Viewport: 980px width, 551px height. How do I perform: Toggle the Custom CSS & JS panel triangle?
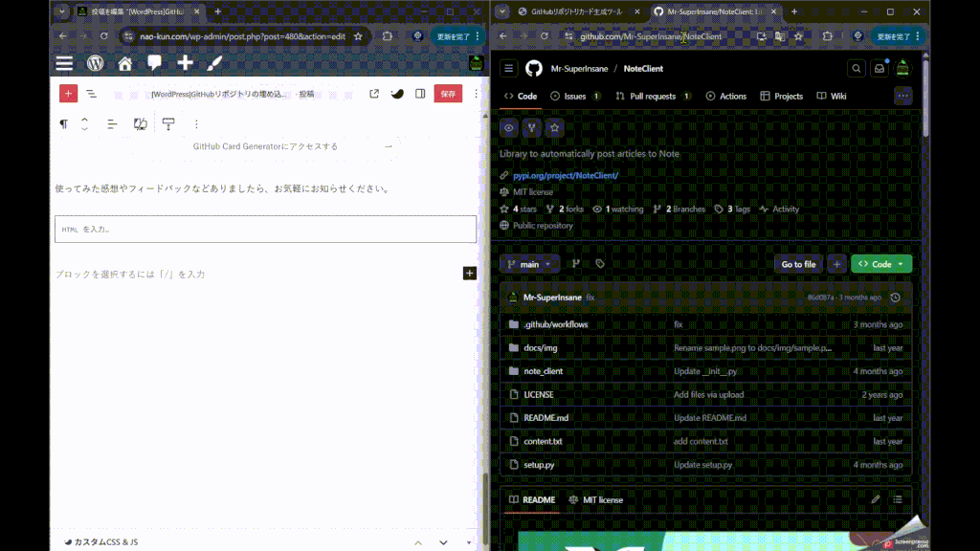(469, 542)
